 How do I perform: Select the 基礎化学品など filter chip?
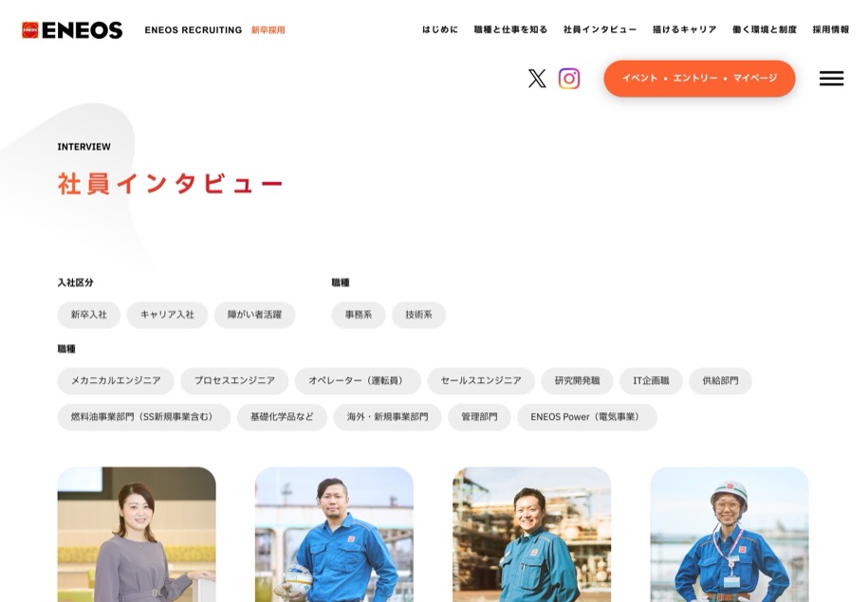282,417
